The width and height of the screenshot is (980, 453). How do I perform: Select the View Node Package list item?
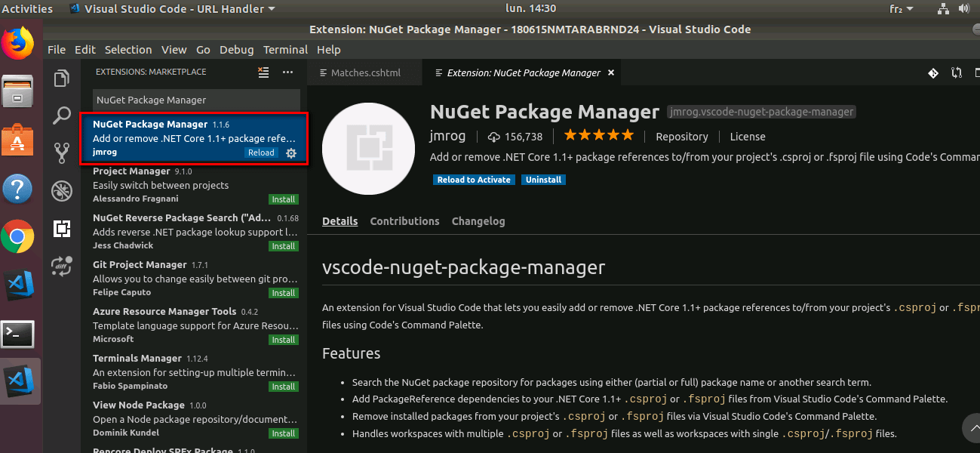194,419
